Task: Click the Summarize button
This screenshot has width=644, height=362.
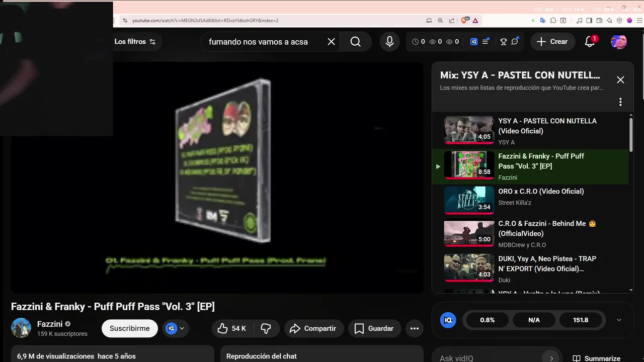Action: tap(597, 358)
